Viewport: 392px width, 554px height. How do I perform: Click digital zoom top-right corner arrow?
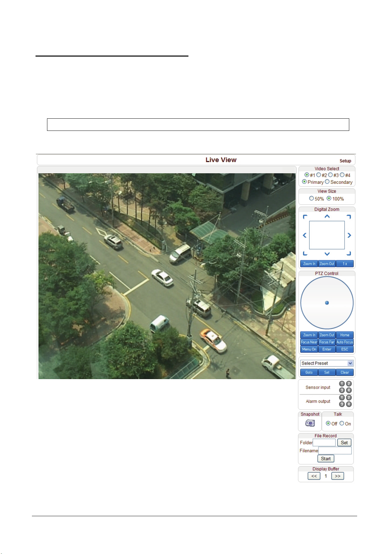[349, 217]
